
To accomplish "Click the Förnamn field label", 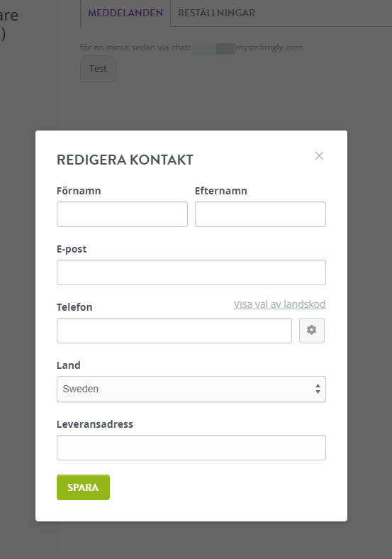I will [x=79, y=191].
